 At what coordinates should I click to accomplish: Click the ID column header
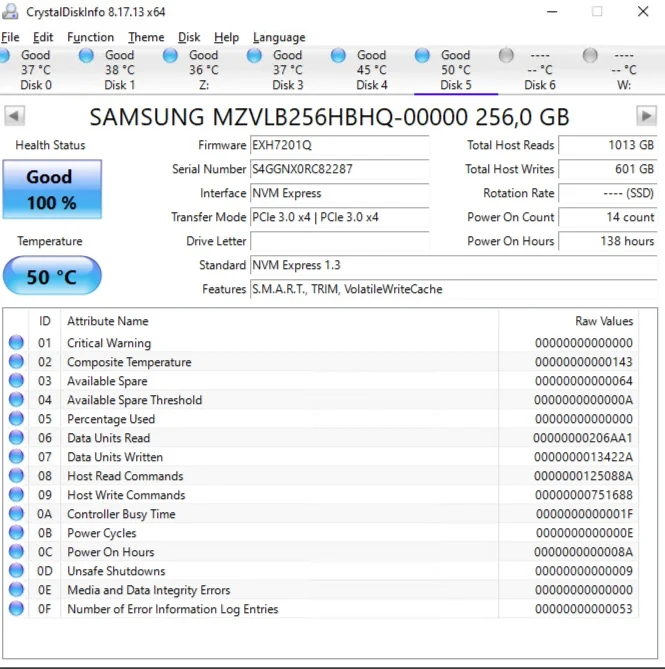[45, 321]
